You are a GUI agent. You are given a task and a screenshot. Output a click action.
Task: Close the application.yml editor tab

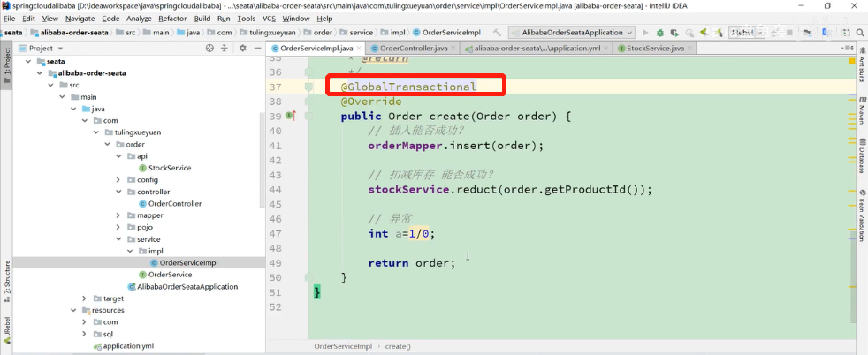606,49
